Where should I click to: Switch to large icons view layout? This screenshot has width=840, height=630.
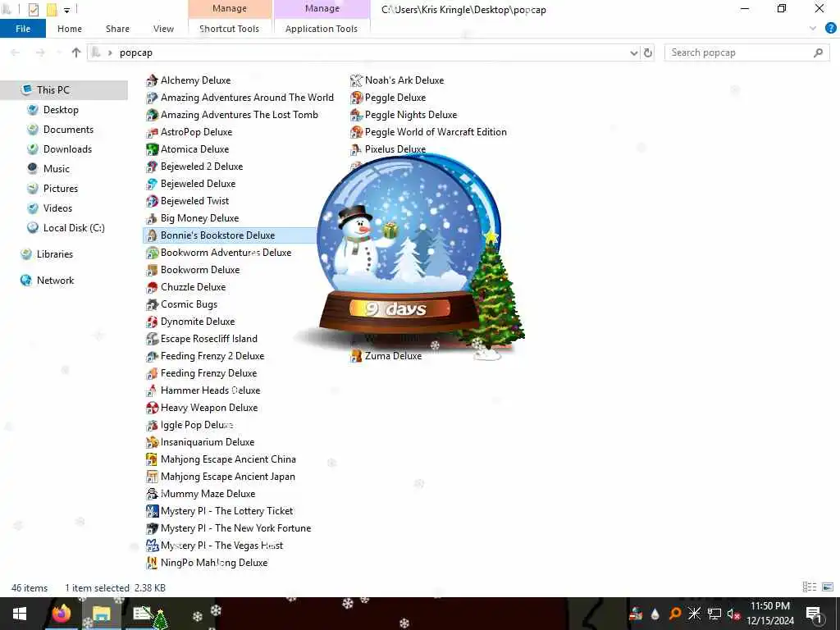tap(828, 587)
